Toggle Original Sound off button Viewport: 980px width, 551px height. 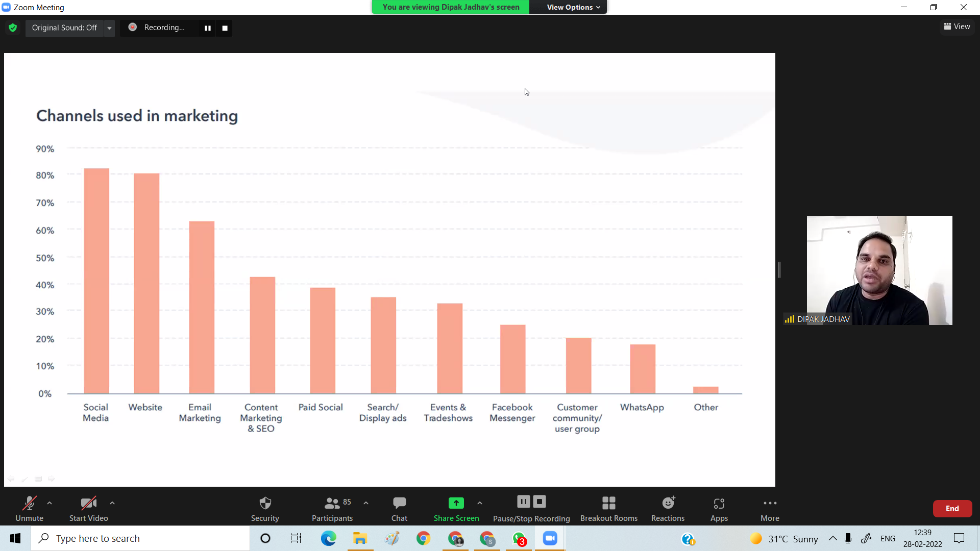[x=64, y=28]
